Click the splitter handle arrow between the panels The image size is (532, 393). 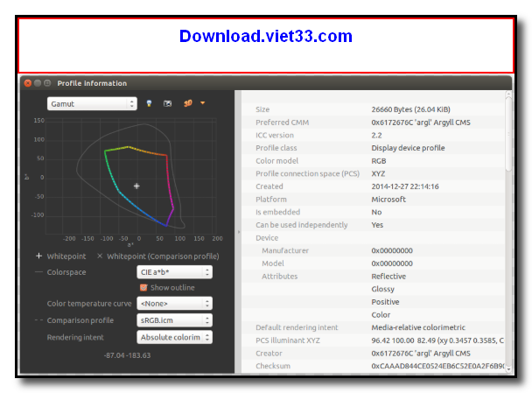239,232
